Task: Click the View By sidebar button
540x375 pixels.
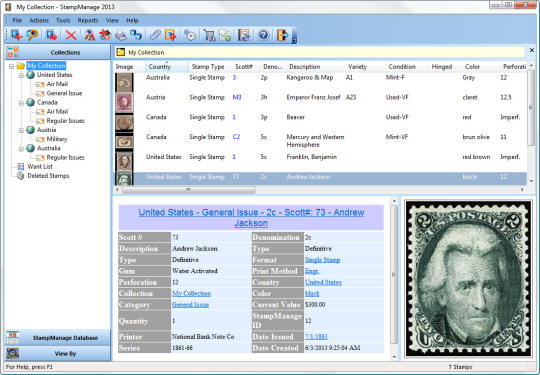Action: [x=58, y=353]
